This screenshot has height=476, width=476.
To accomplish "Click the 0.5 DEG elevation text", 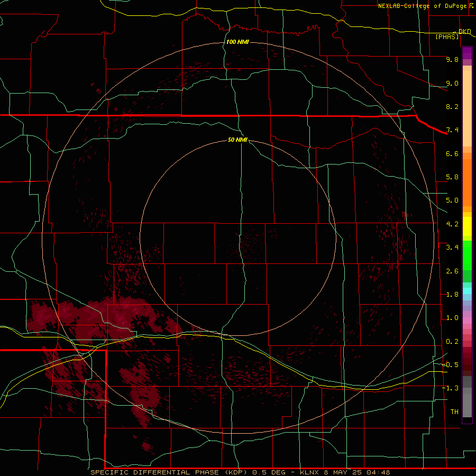I will 269,472.
